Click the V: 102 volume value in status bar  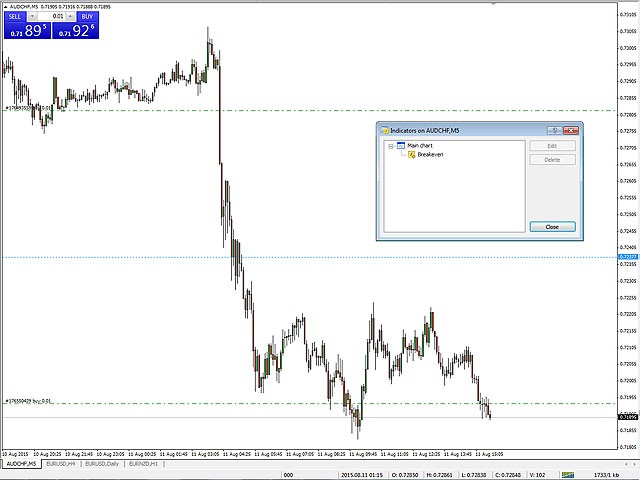(x=538, y=475)
